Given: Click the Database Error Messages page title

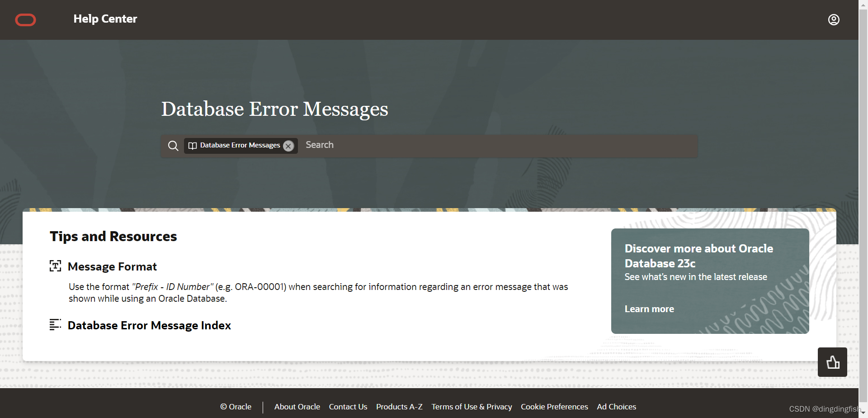Looking at the screenshot, I should coord(275,109).
